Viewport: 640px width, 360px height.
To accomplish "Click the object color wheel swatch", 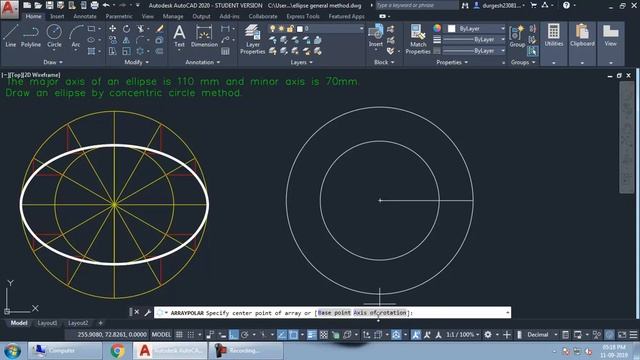I will pyautogui.click(x=437, y=28).
